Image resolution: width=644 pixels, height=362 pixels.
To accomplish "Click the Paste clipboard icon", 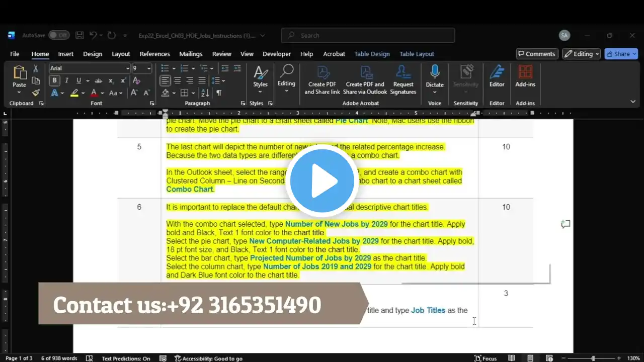I will [19, 72].
